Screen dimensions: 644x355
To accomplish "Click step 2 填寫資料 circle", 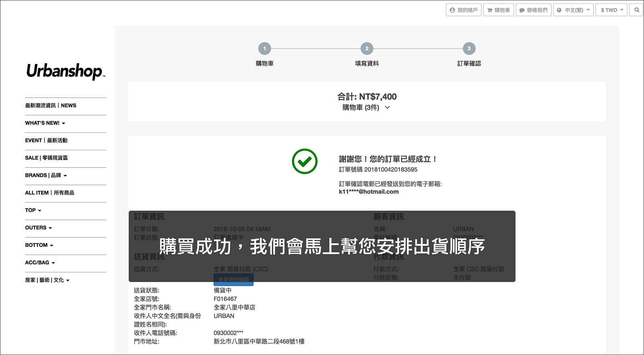I will point(367,49).
